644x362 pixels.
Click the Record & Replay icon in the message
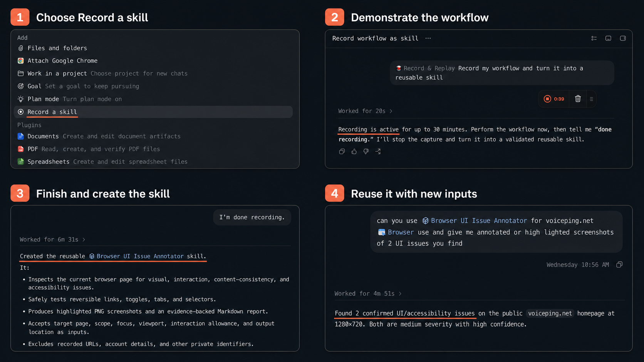pyautogui.click(x=399, y=68)
